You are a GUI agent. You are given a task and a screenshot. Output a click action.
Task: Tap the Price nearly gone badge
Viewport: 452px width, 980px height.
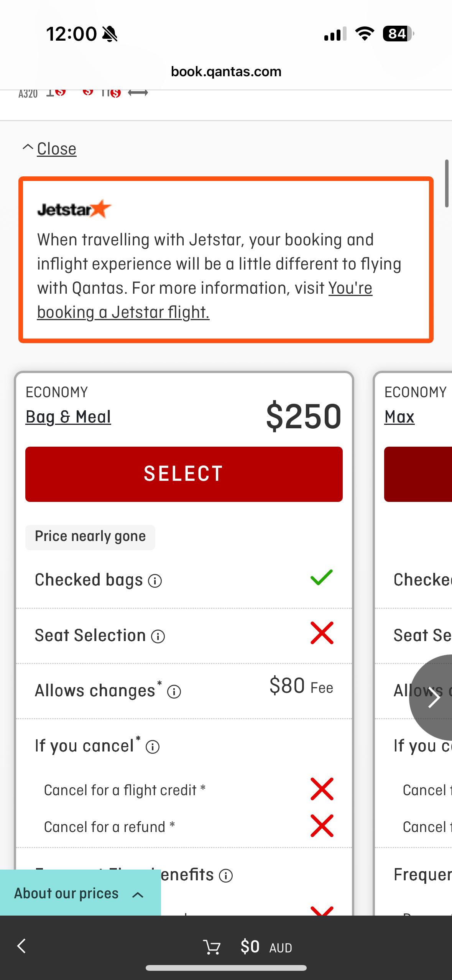90,537
